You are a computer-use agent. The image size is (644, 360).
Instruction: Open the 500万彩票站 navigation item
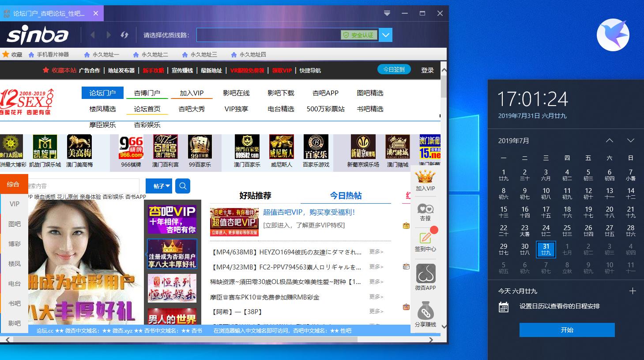coord(325,109)
